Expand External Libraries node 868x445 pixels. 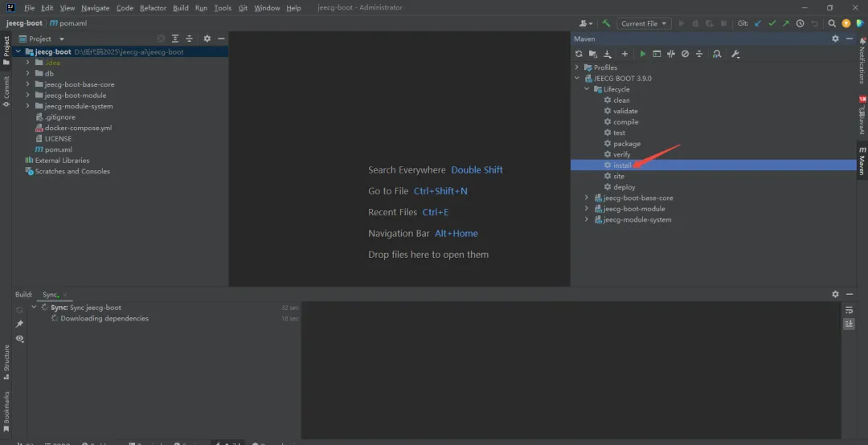pyautogui.click(x=57, y=161)
